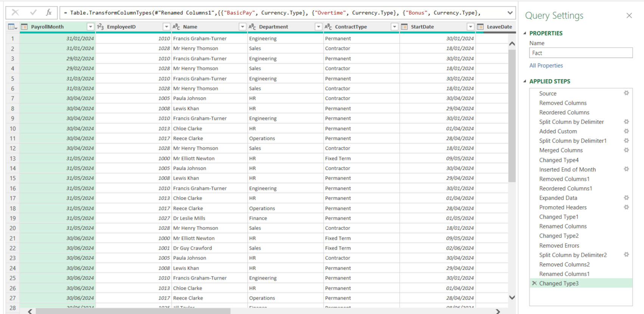
Task: Click the fx formula function icon
Action: 49,12
